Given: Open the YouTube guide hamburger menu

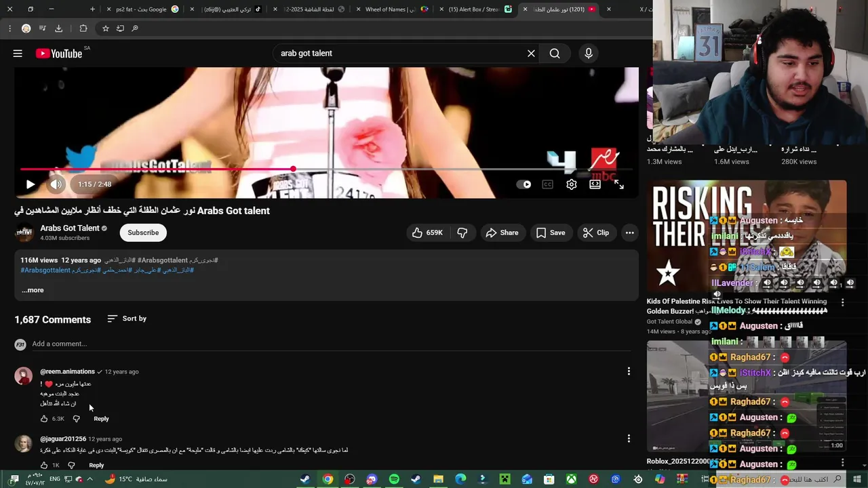Looking at the screenshot, I should click(x=18, y=54).
